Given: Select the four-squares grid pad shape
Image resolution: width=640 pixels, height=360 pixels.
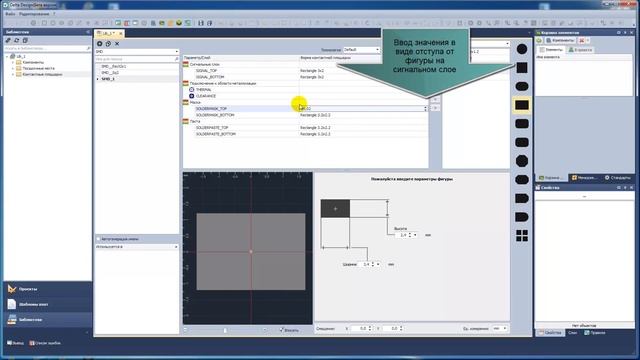Looking at the screenshot, I should (522, 236).
